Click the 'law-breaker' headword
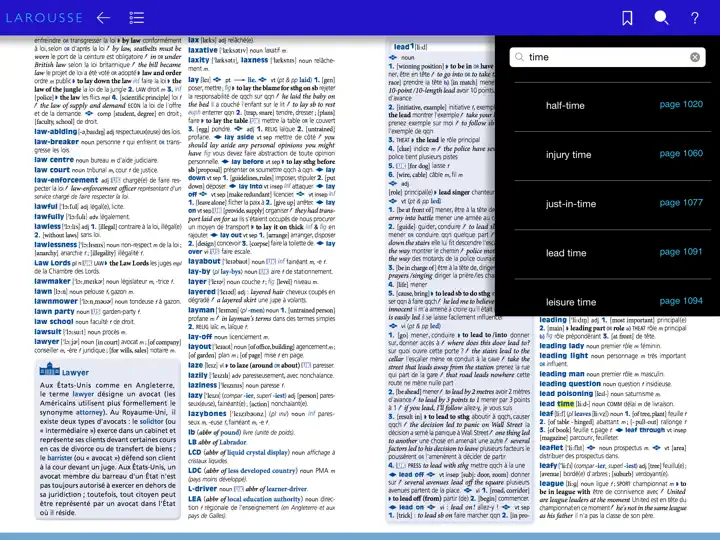The width and height of the screenshot is (720, 540). click(56, 142)
